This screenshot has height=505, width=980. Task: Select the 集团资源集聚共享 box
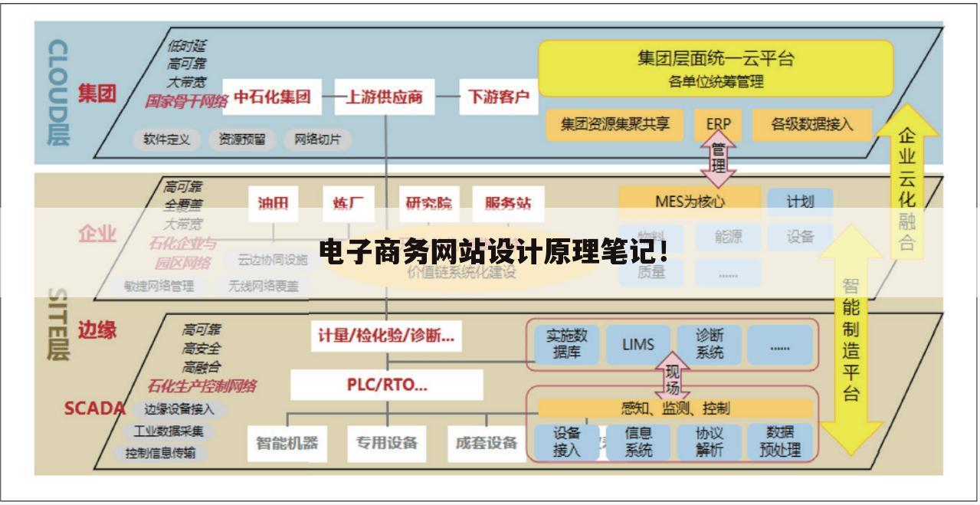coord(616,124)
